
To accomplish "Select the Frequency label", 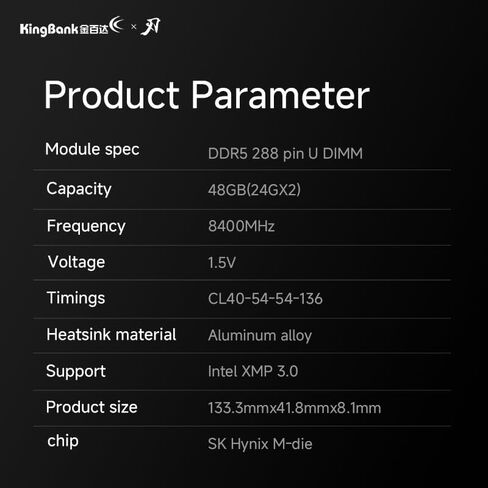I will (86, 226).
